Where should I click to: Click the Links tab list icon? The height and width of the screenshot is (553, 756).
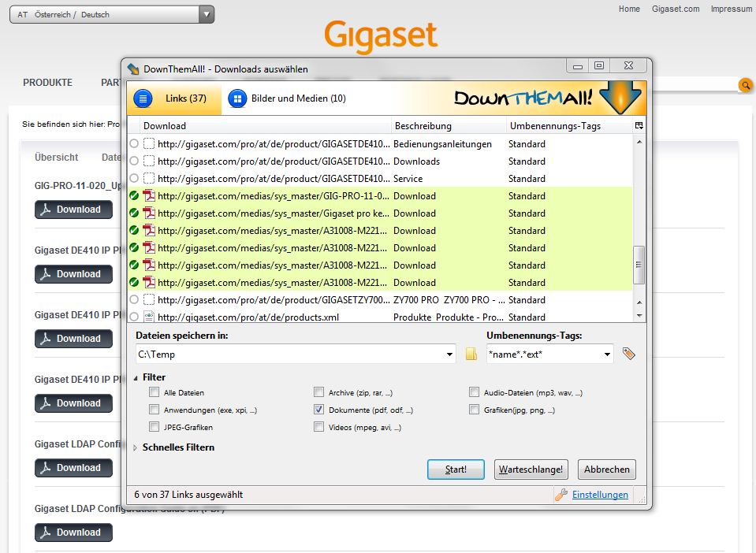[143, 98]
